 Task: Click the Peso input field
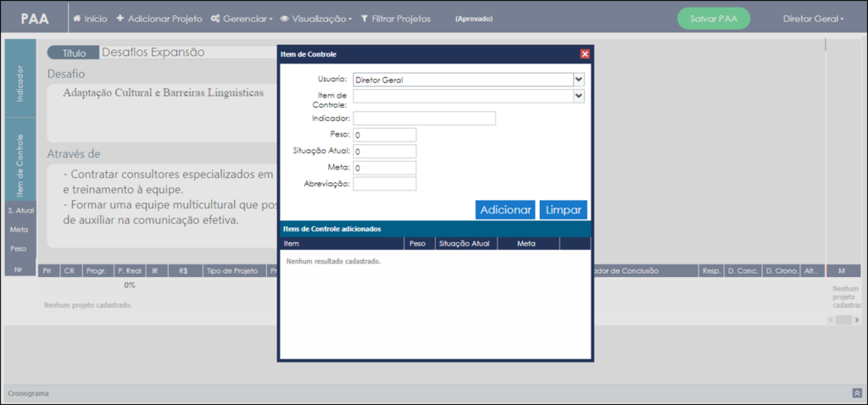coord(385,135)
